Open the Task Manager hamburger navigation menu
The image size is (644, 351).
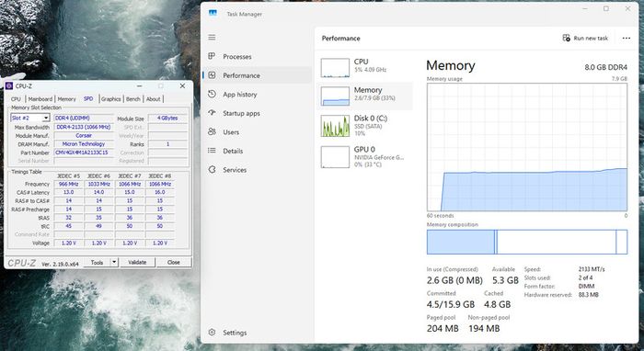(212, 38)
